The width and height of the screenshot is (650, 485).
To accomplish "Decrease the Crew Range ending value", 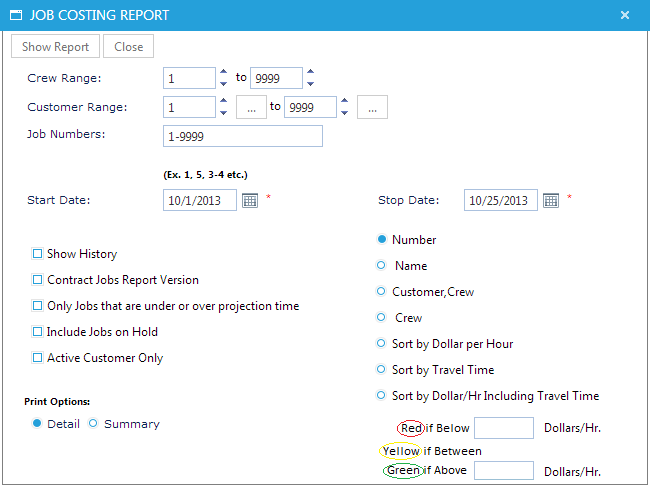I will pos(310,84).
